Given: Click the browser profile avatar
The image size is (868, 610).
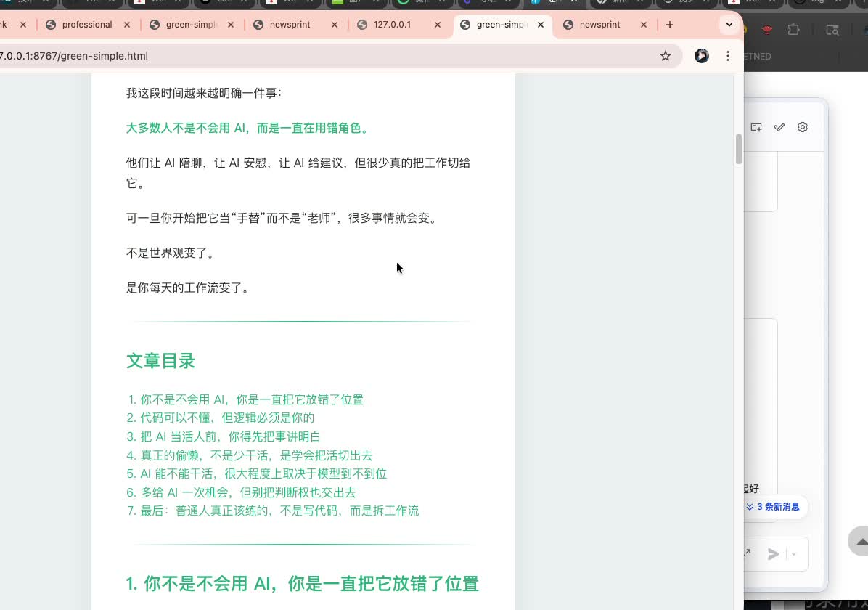Looking at the screenshot, I should click(701, 55).
